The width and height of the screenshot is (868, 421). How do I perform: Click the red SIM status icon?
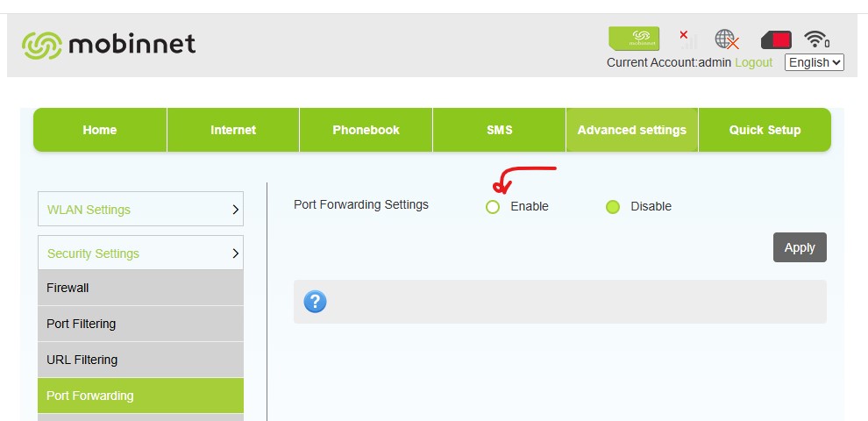click(x=776, y=39)
